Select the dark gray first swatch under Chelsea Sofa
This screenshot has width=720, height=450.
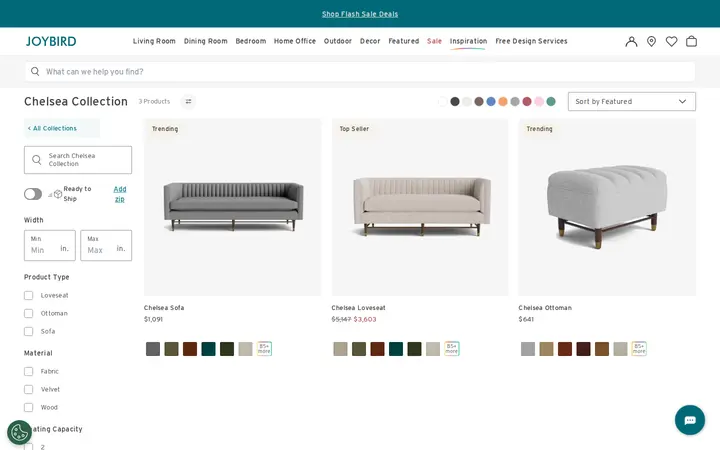coord(153,349)
